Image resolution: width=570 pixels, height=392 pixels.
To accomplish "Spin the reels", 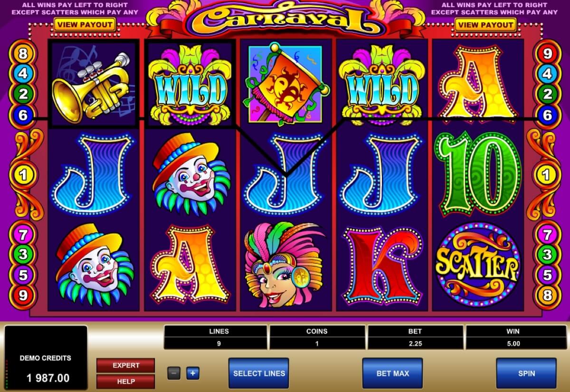I will tap(526, 373).
